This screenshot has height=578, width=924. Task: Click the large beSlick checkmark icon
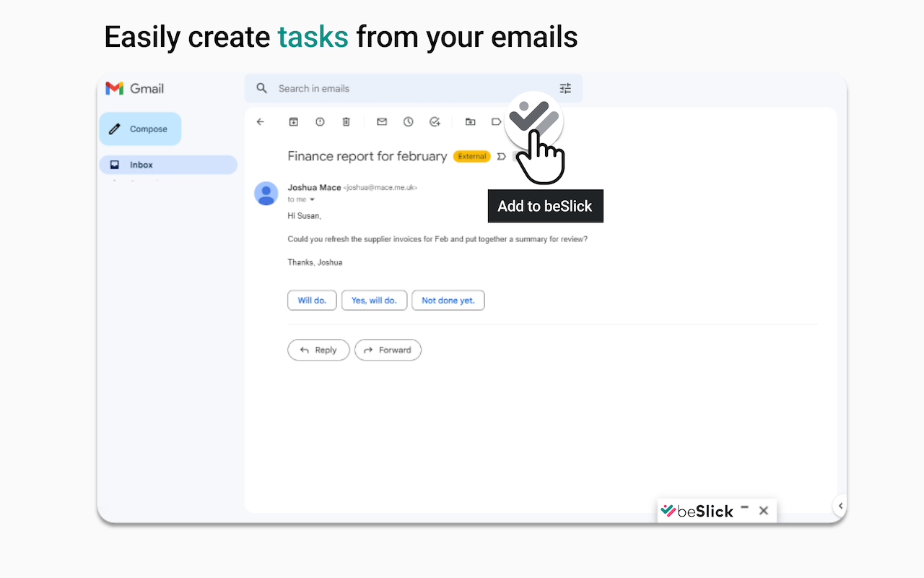533,118
